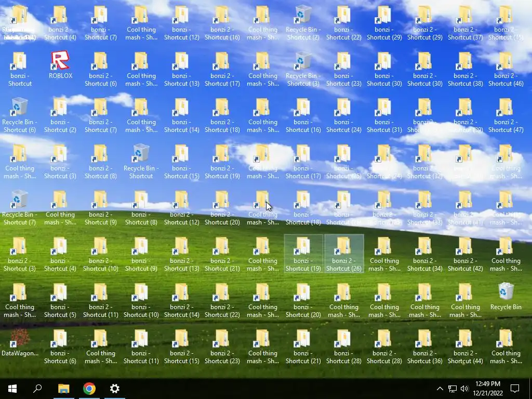The image size is (532, 399).
Task: Expand the hidden system tray icons
Action: [440, 389]
